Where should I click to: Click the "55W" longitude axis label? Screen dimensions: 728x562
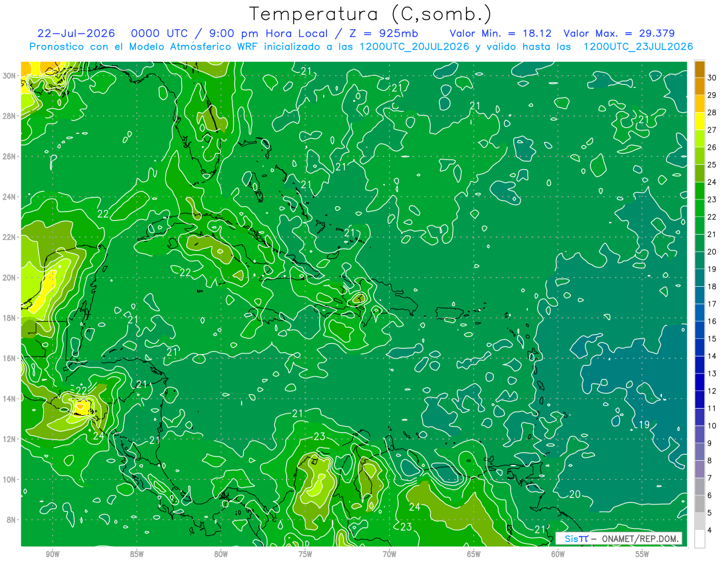[642, 554]
